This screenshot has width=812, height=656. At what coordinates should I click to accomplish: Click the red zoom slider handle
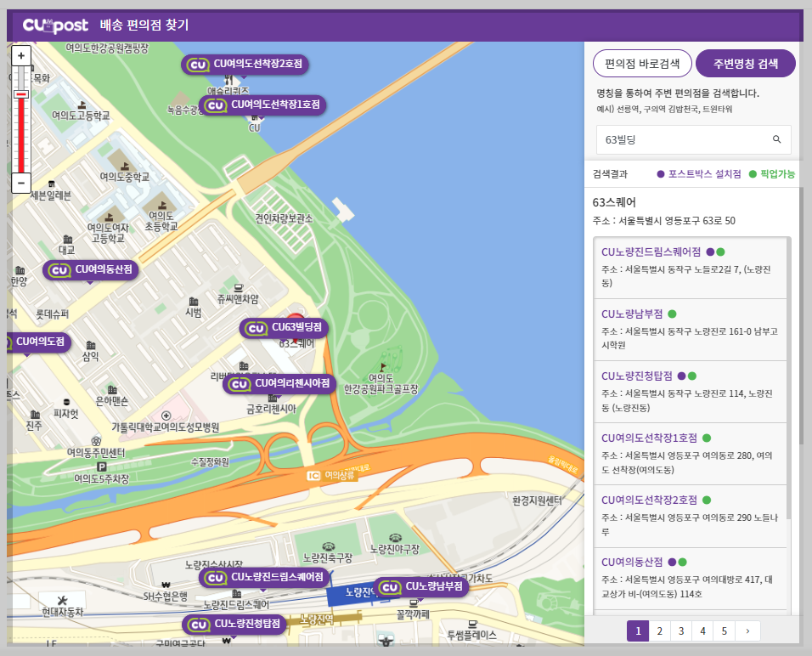[21, 94]
